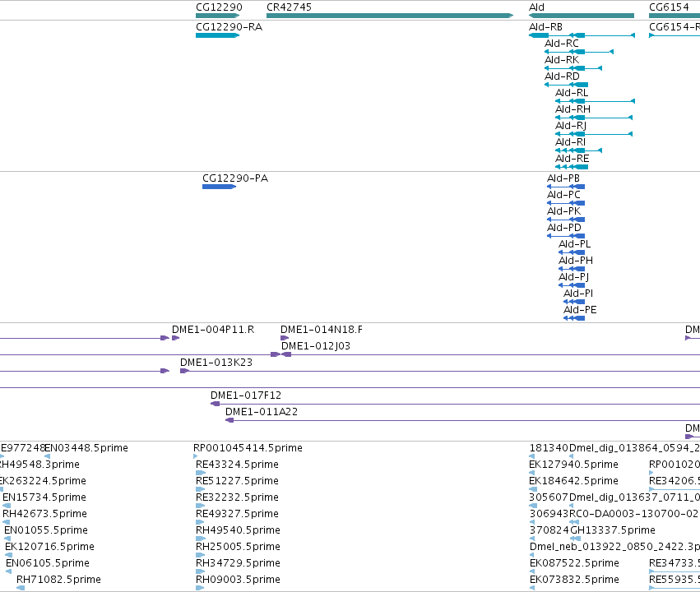Click EST EK184642.5prime
This screenshot has height=592, width=700.
533,489
